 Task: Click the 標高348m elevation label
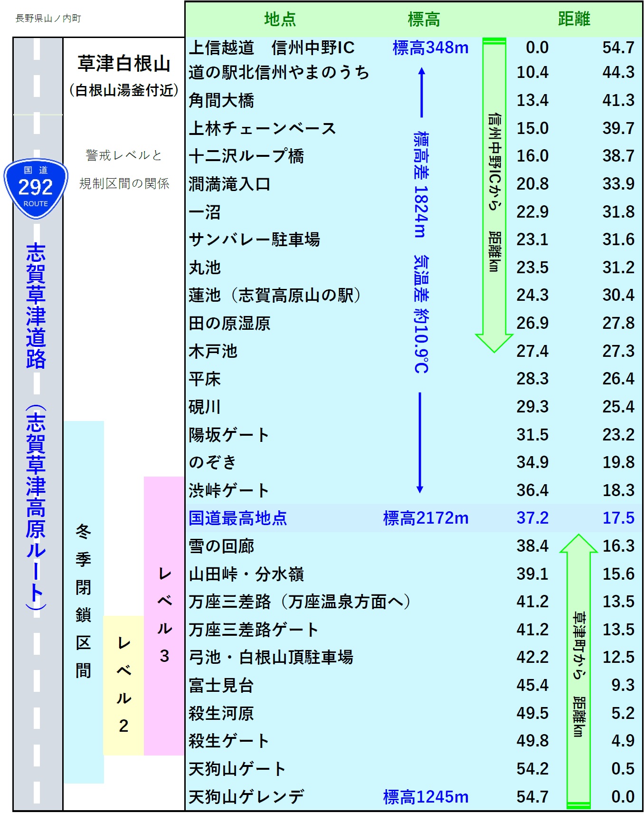pyautogui.click(x=430, y=48)
